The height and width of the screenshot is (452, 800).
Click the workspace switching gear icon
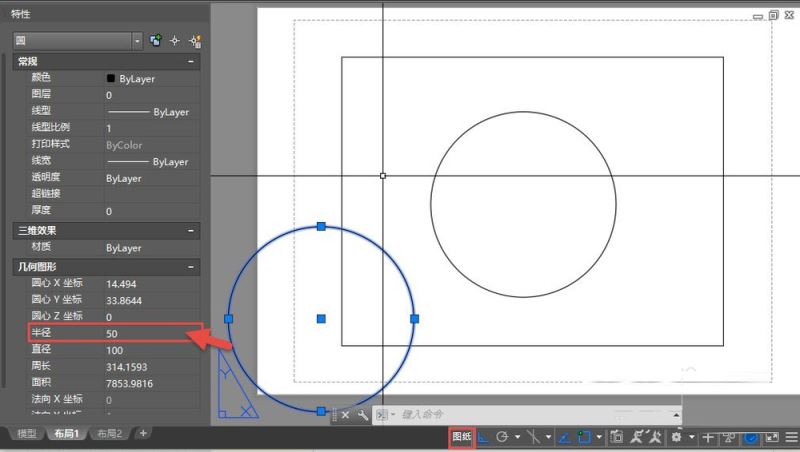click(677, 437)
